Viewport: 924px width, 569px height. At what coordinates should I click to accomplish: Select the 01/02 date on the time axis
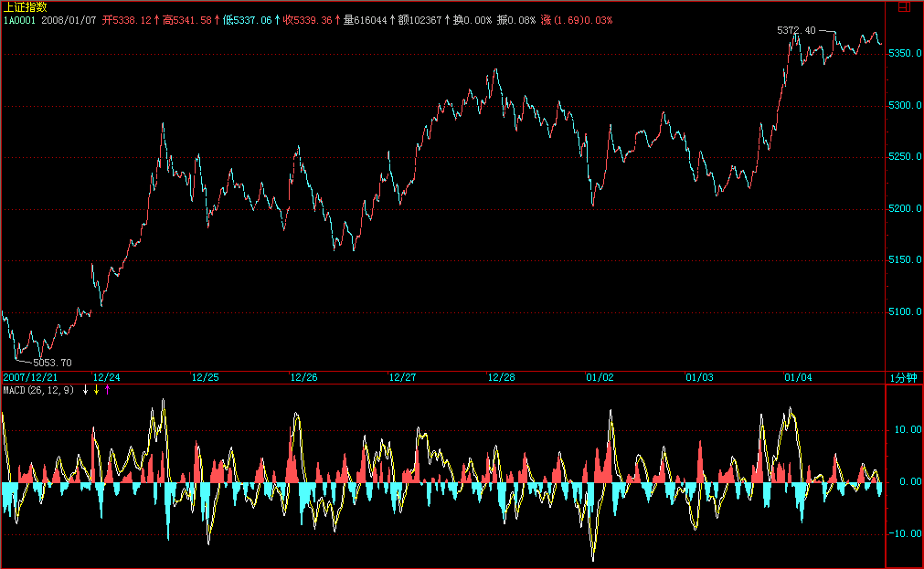coord(600,377)
